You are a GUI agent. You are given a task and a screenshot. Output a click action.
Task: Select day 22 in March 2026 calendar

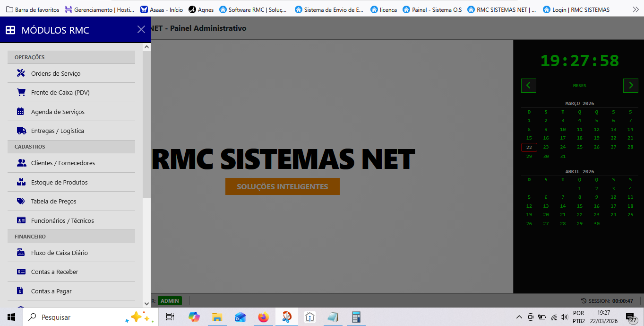529,147
